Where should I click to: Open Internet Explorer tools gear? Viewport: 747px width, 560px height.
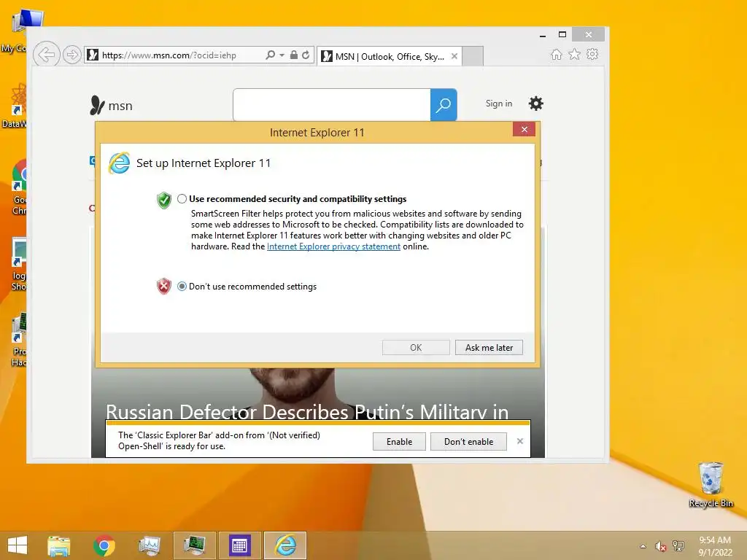click(x=592, y=54)
